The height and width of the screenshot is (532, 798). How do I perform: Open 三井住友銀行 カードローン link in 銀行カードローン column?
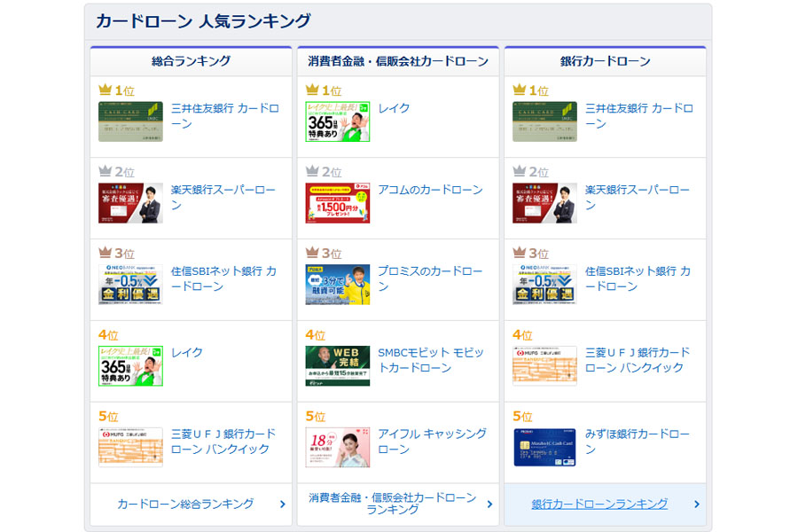coord(639,115)
